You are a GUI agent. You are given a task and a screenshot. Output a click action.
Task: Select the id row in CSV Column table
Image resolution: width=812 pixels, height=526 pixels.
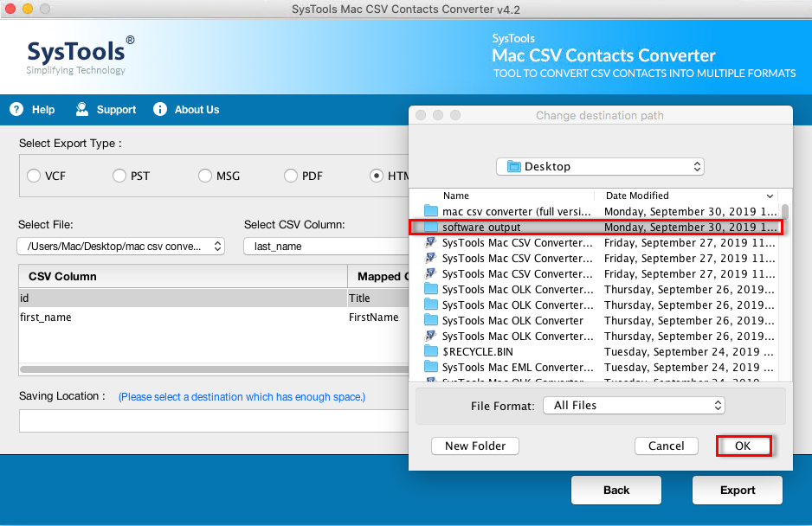pyautogui.click(x=214, y=298)
